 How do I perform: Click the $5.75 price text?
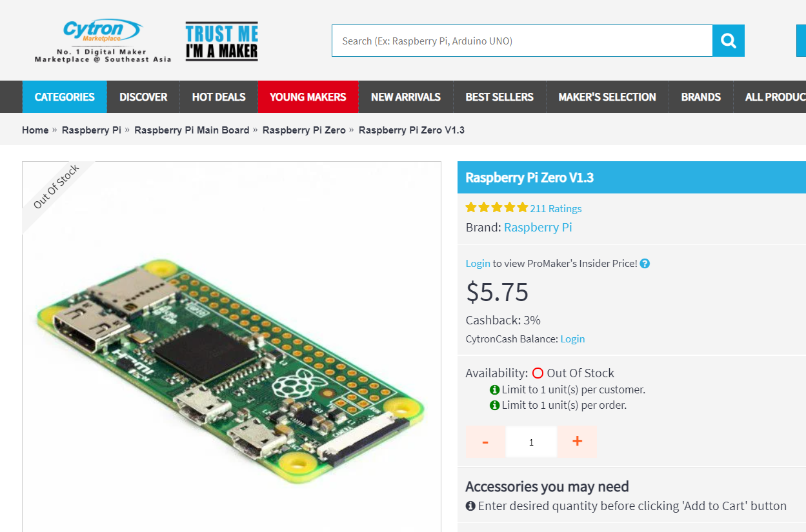497,293
